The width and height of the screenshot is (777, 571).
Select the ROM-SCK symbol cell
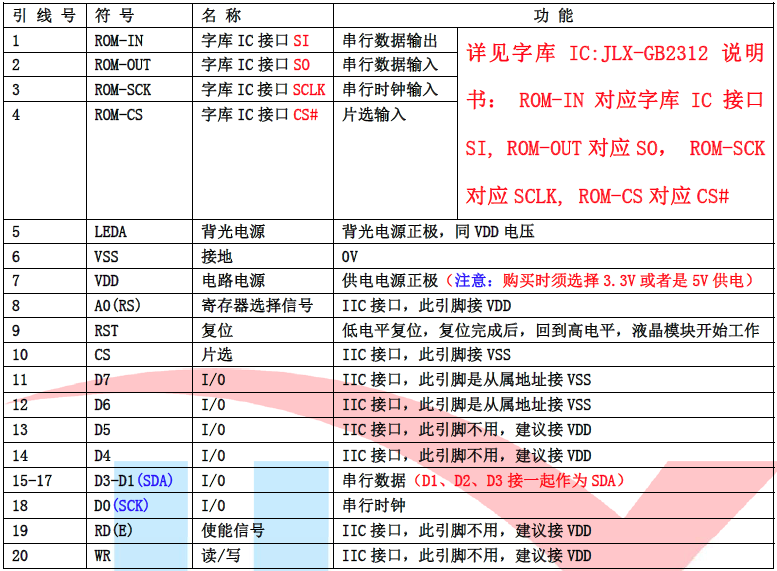point(122,90)
